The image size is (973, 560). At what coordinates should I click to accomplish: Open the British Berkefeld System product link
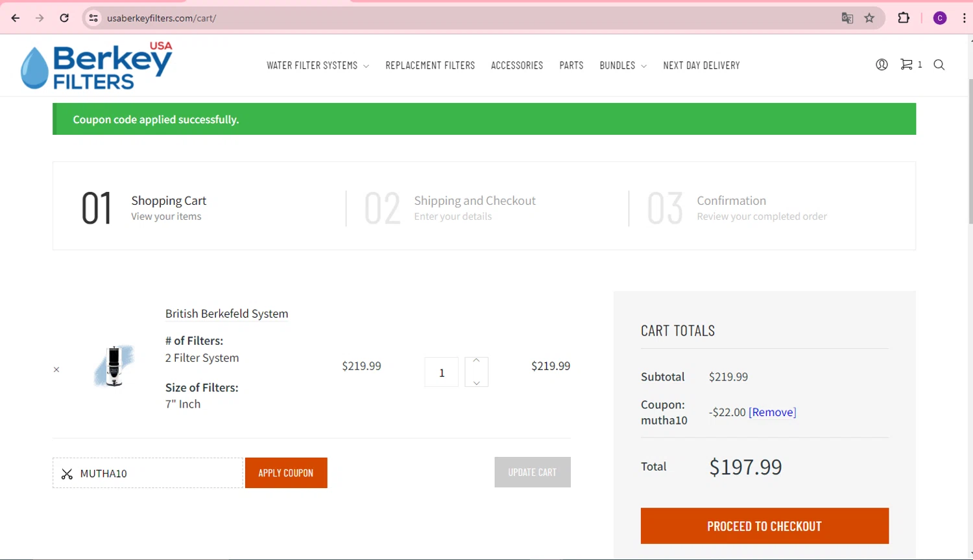pos(226,314)
